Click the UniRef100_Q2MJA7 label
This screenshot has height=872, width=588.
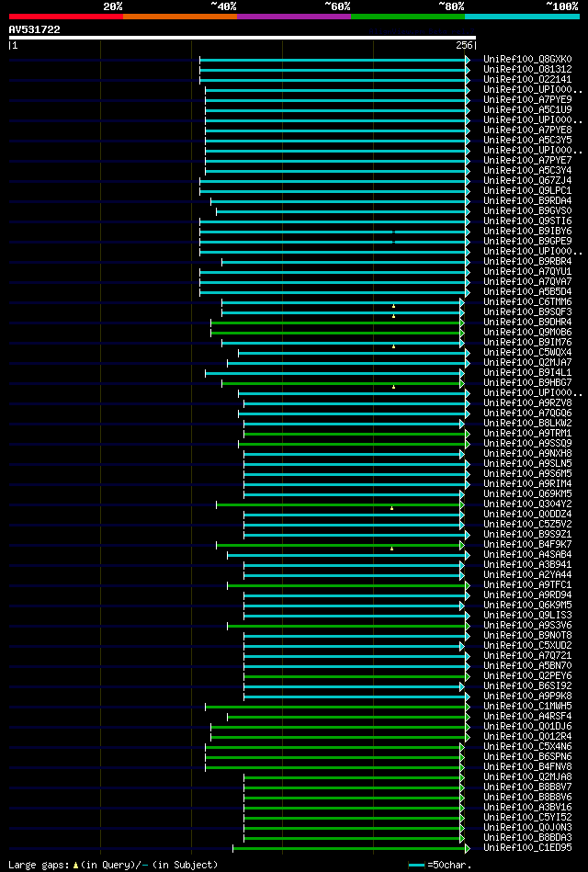tap(527, 363)
